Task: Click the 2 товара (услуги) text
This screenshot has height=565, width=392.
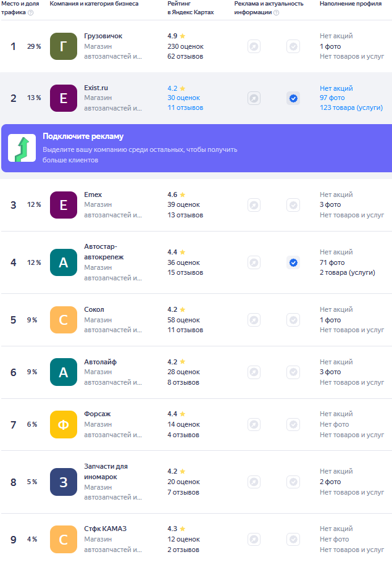Action: tap(348, 272)
